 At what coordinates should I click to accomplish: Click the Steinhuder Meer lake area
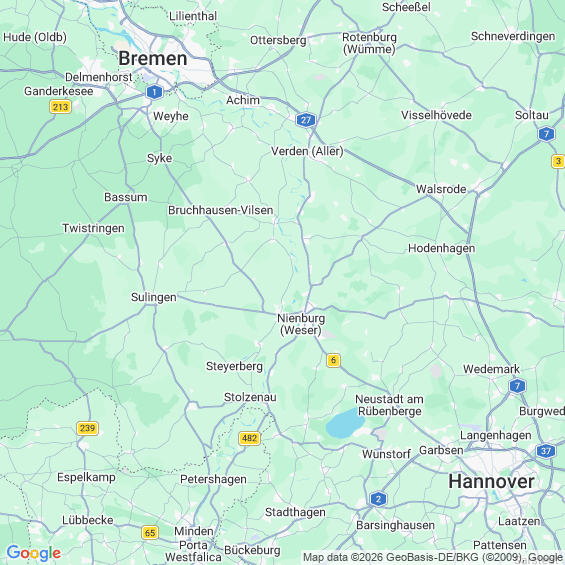click(x=345, y=423)
